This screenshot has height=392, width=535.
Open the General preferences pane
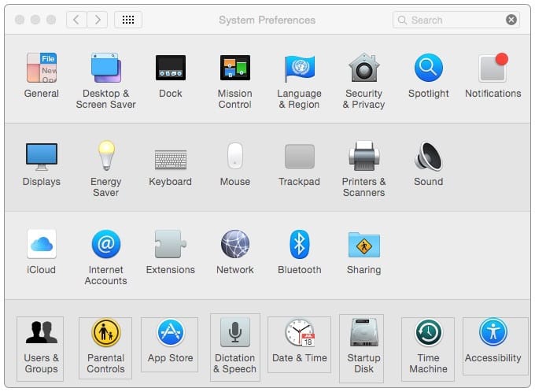pos(42,68)
